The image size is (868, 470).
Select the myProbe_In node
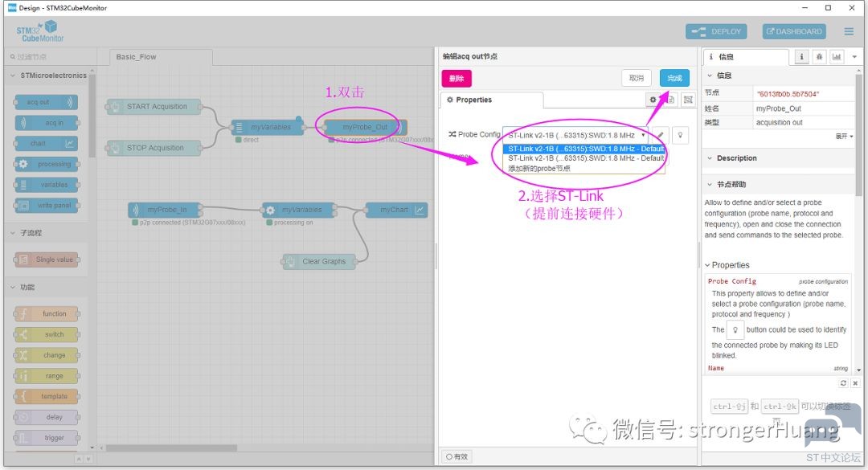(x=163, y=210)
